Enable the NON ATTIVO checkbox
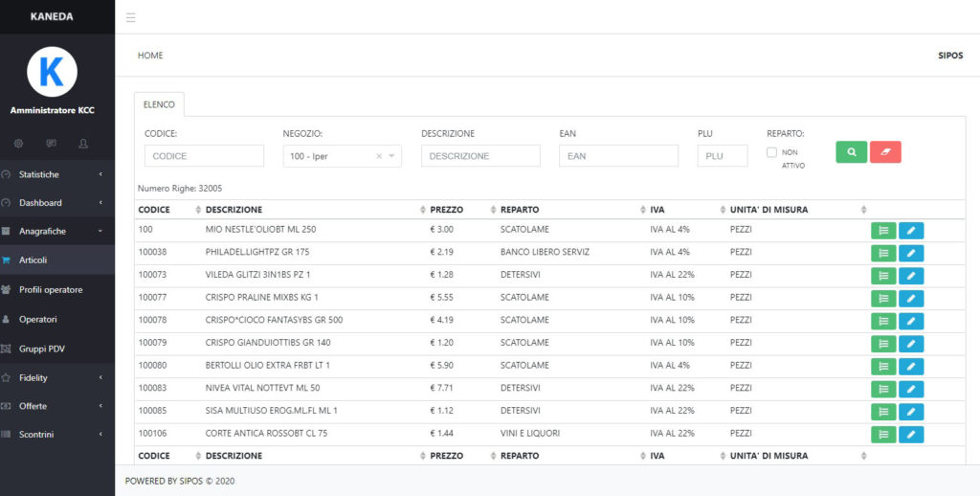Viewport: 980px width, 496px height. [771, 152]
